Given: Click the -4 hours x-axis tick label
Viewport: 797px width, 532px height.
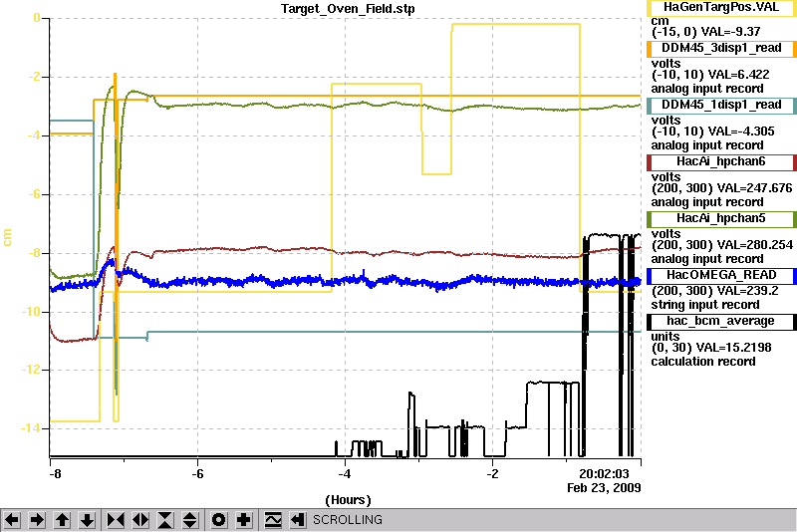Looking at the screenshot, I should (345, 474).
